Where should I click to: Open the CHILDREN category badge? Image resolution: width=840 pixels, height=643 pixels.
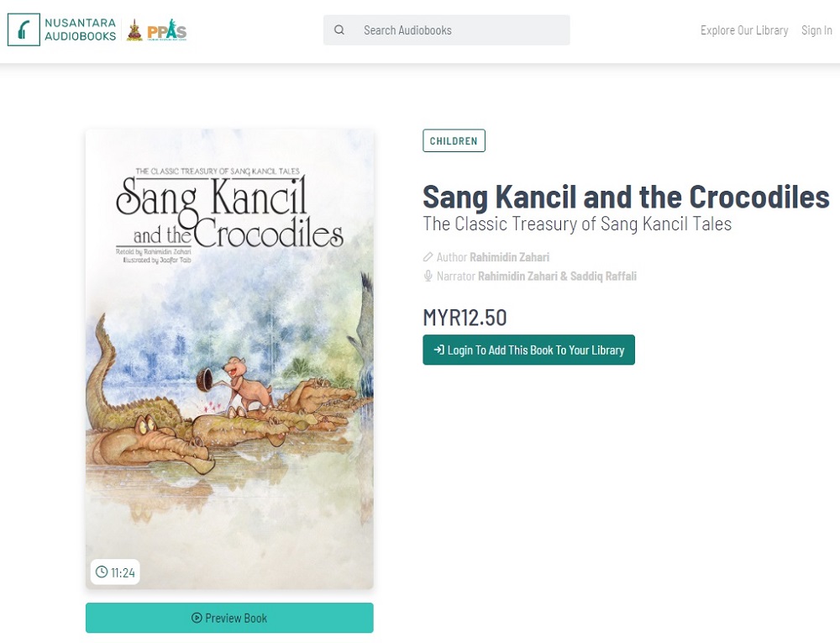click(x=454, y=140)
